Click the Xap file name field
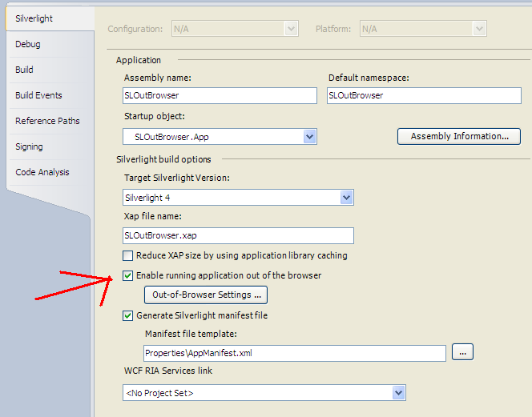Viewport: 532px width, 417px height. pos(237,236)
